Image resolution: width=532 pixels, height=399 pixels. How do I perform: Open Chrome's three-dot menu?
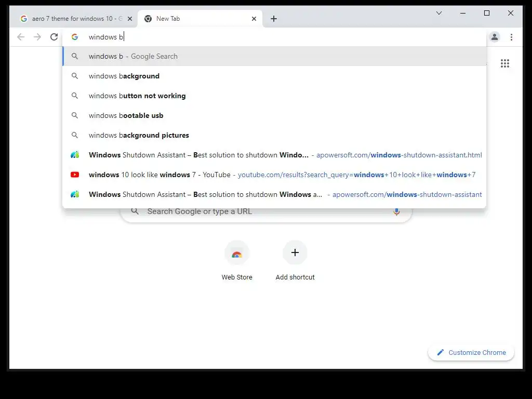(x=511, y=37)
